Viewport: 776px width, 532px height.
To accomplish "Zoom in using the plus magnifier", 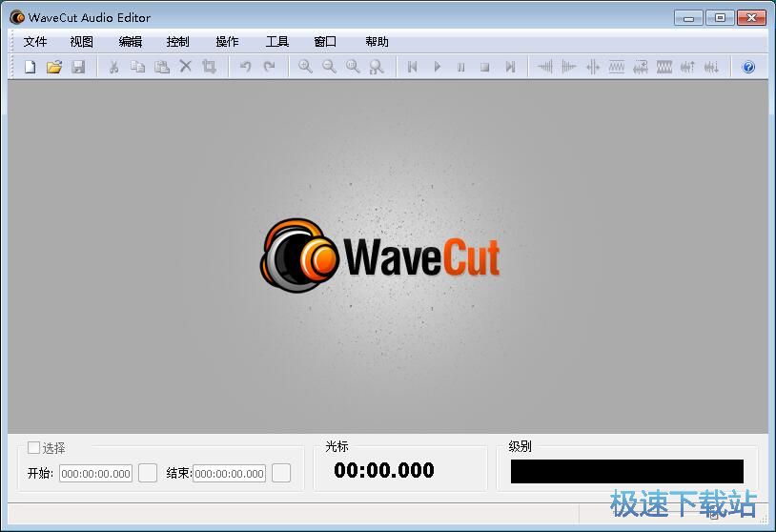I will coord(305,67).
